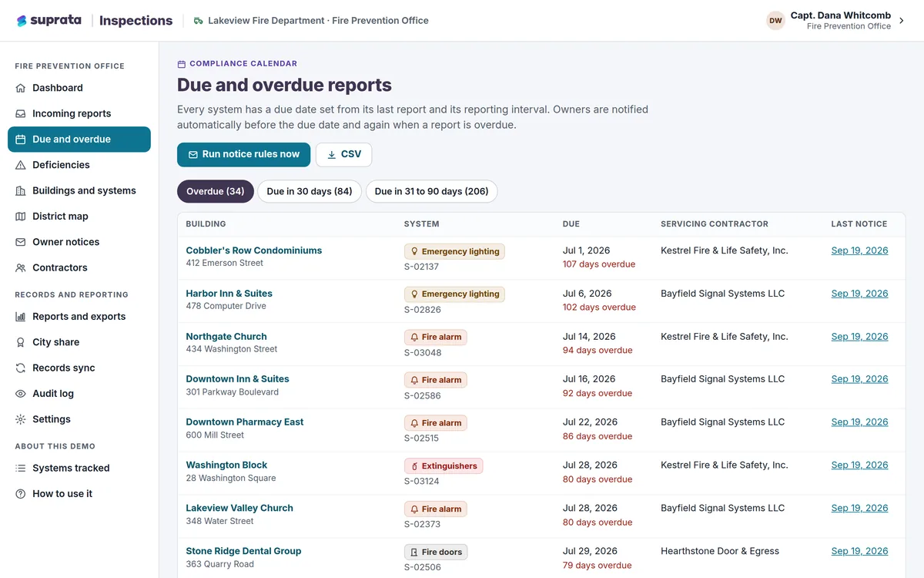Image resolution: width=924 pixels, height=578 pixels.
Task: Click the Last Notice column header
Action: (x=859, y=224)
